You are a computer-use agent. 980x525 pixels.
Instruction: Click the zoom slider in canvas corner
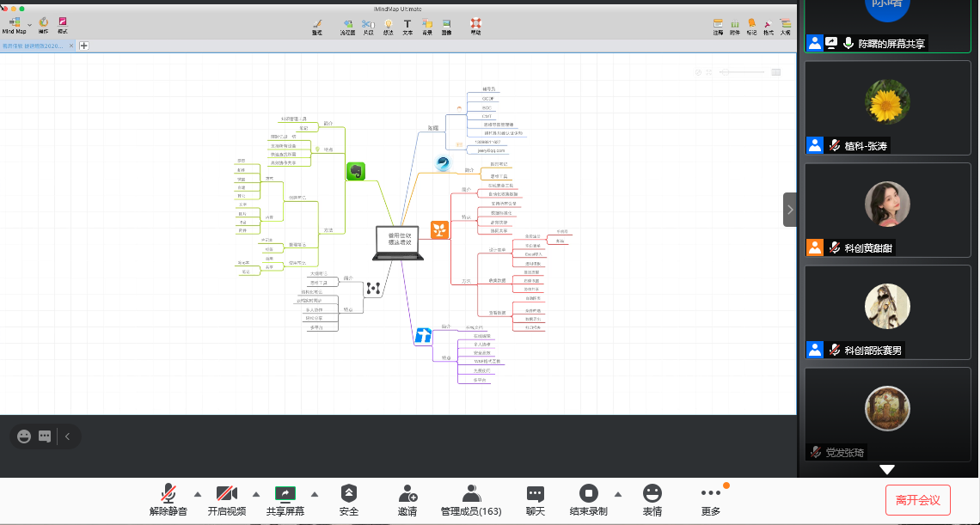[x=741, y=72]
